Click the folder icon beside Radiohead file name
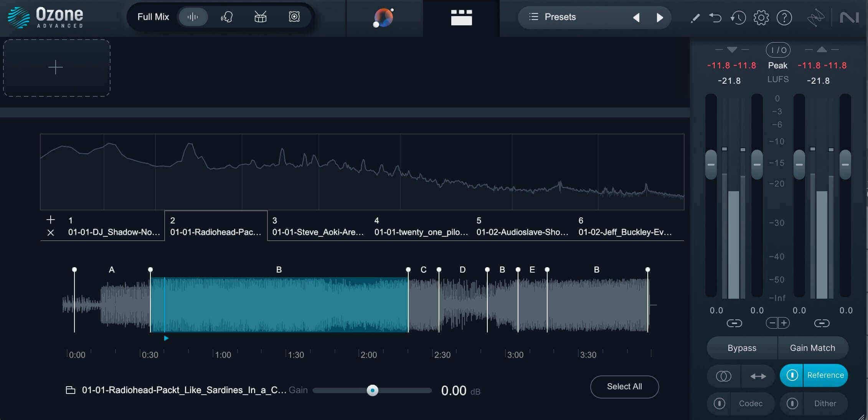The height and width of the screenshot is (420, 868). [x=71, y=390]
